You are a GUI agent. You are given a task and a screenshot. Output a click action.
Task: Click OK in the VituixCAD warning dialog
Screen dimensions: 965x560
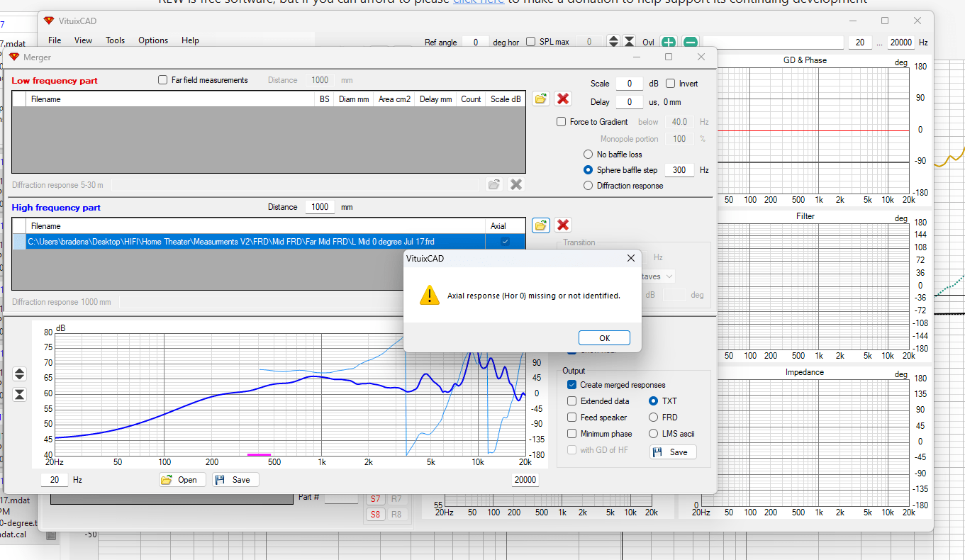coord(604,337)
